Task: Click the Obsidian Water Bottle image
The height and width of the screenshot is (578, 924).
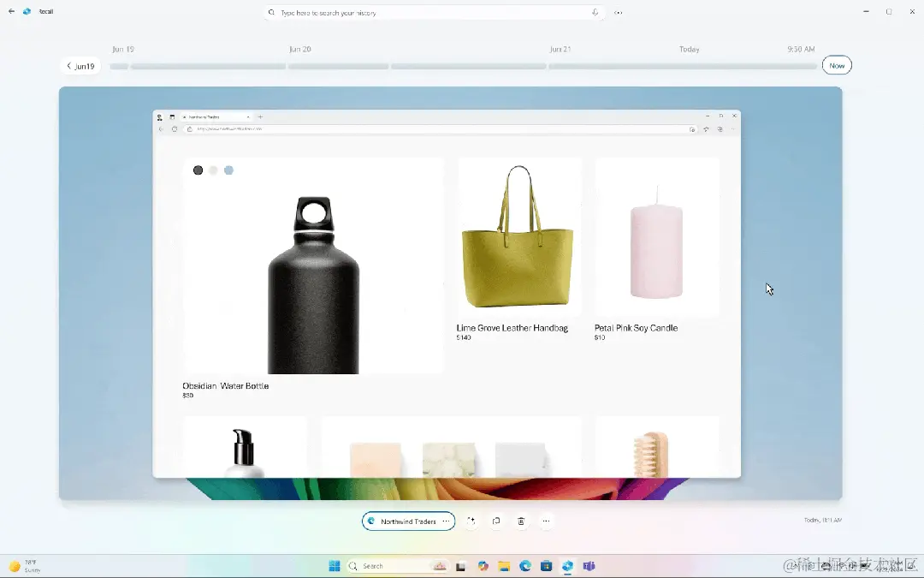Action: pos(313,266)
